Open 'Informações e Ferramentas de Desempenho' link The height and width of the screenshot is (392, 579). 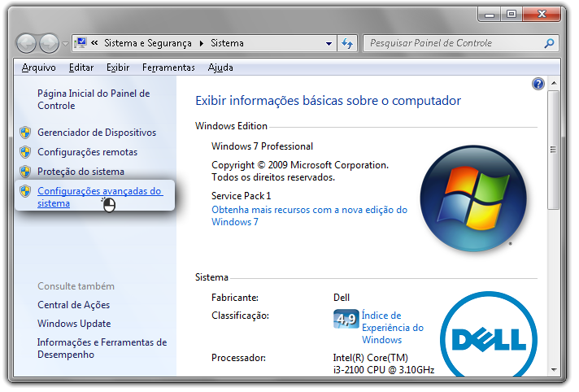[102, 348]
